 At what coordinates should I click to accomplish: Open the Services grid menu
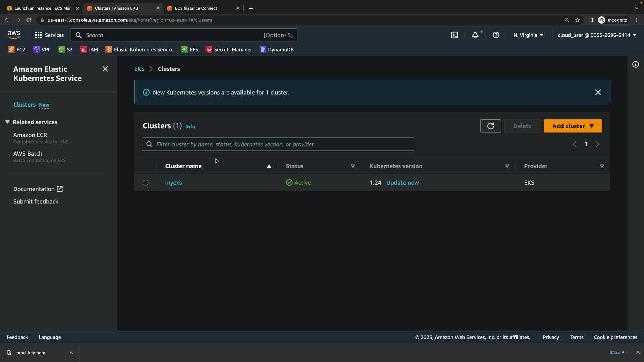tap(49, 35)
